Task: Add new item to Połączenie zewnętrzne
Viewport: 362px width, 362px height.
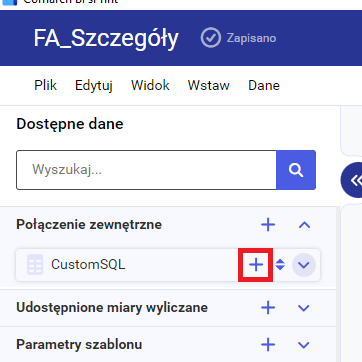Action: tap(268, 225)
